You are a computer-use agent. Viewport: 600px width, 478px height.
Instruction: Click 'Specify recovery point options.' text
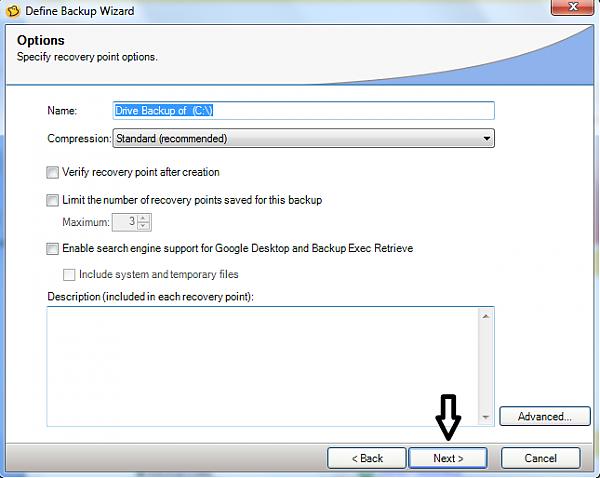87,57
